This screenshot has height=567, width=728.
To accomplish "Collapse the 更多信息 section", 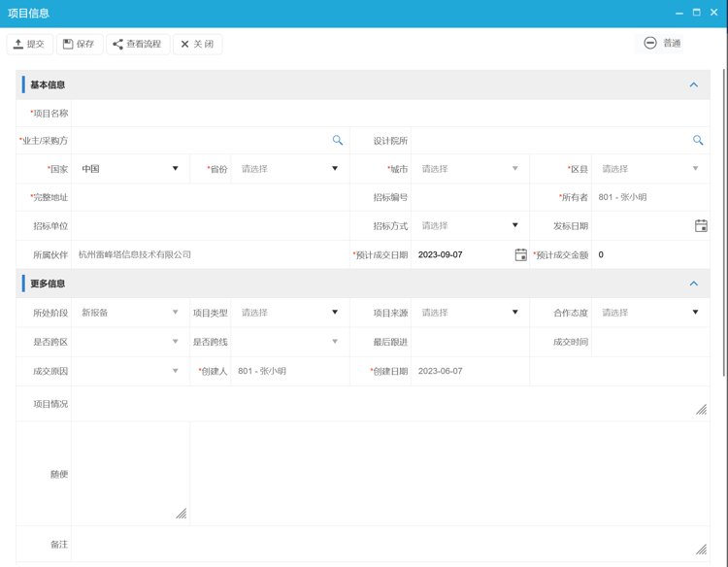I will 693,283.
